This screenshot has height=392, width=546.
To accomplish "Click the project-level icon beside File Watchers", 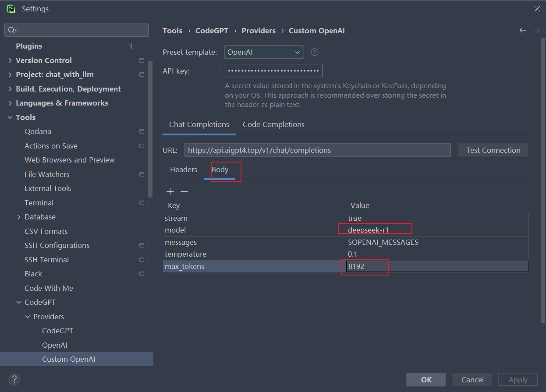I will point(142,174).
